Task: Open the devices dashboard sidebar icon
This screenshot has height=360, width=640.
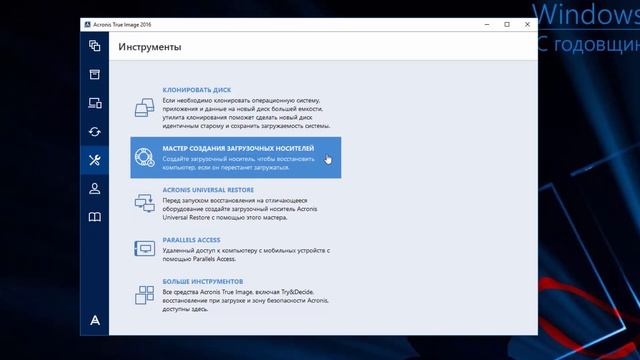Action: click(95, 103)
